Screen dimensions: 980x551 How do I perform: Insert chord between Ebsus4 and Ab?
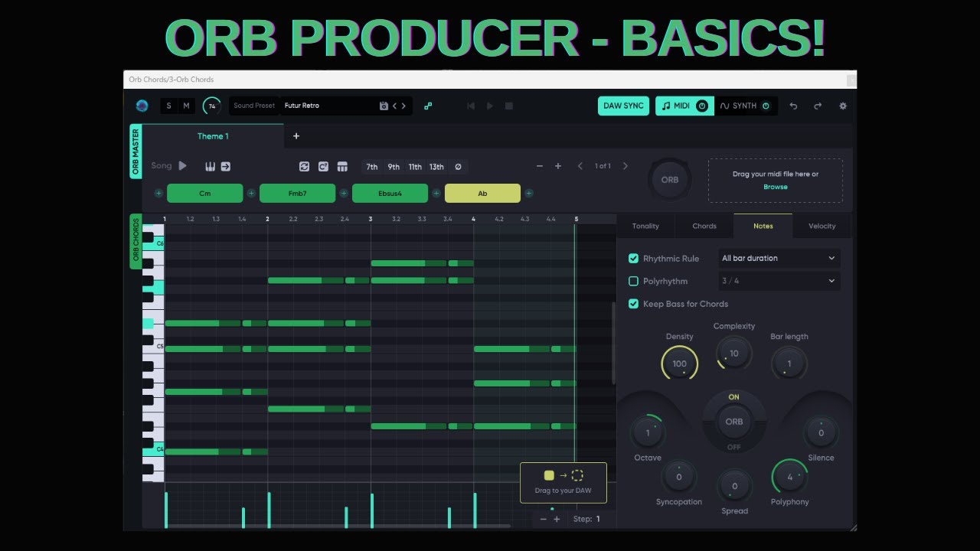click(x=436, y=194)
